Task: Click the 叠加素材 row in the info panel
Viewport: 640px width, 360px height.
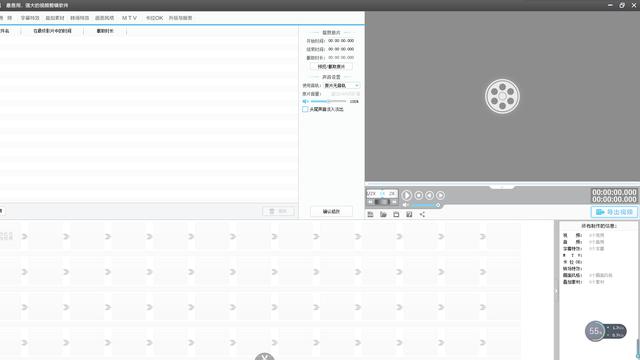Action: (584, 282)
